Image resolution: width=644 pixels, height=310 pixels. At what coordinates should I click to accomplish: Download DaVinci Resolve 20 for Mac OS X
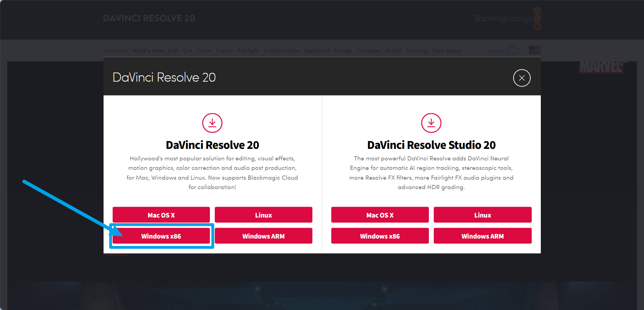coord(161,215)
